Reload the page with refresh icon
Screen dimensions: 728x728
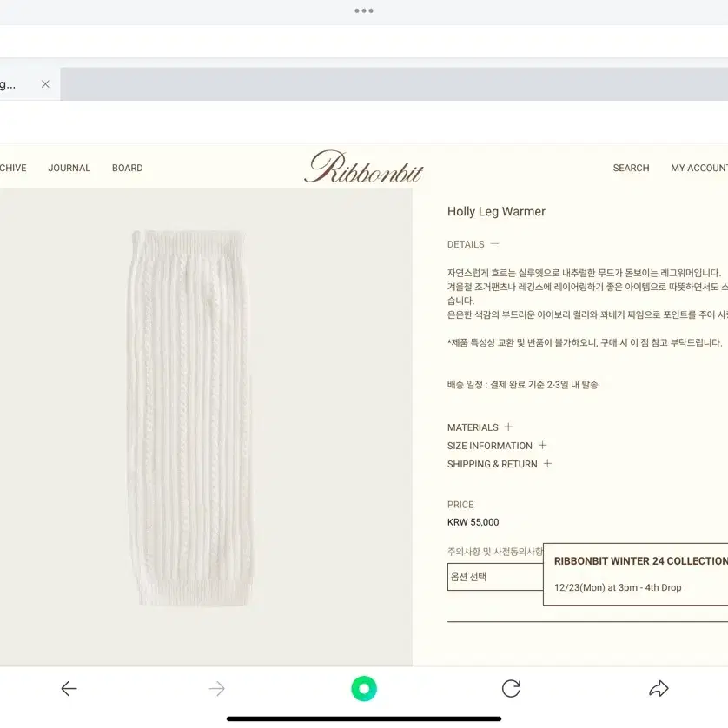511,689
